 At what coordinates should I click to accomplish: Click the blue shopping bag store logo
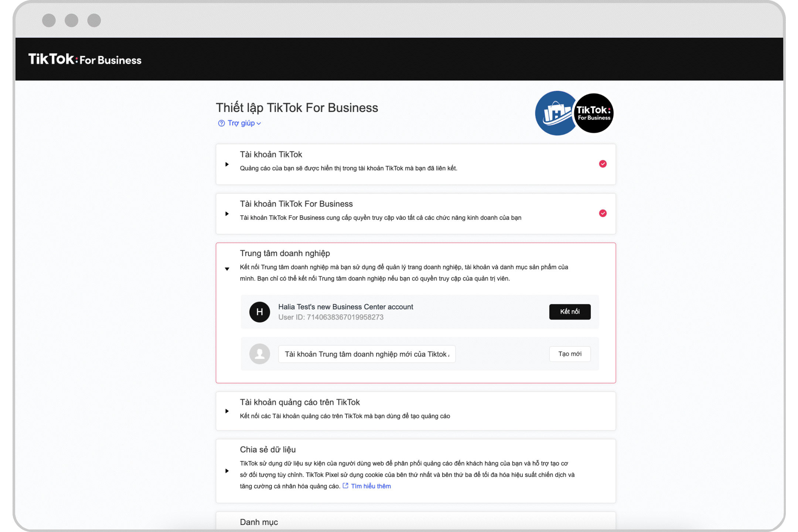pyautogui.click(x=555, y=113)
